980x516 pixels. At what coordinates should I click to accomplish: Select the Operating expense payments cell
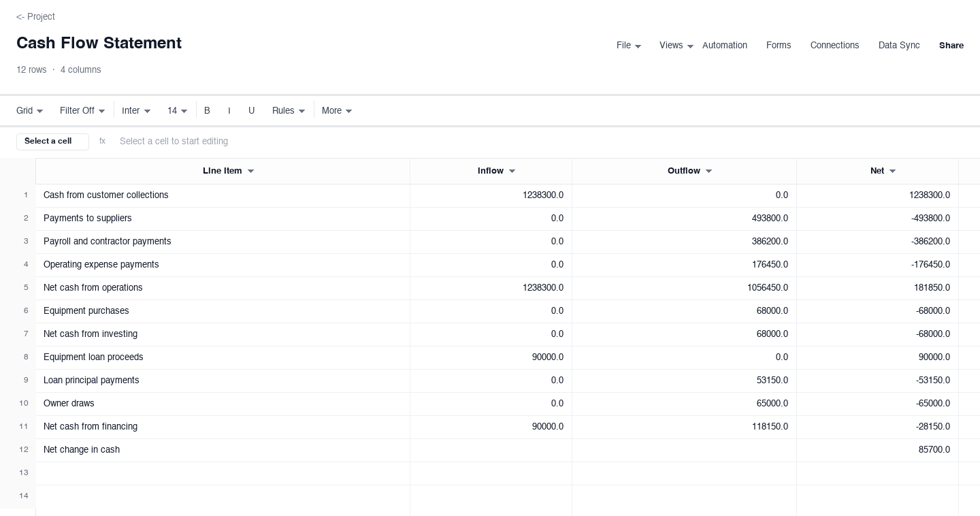(223, 265)
